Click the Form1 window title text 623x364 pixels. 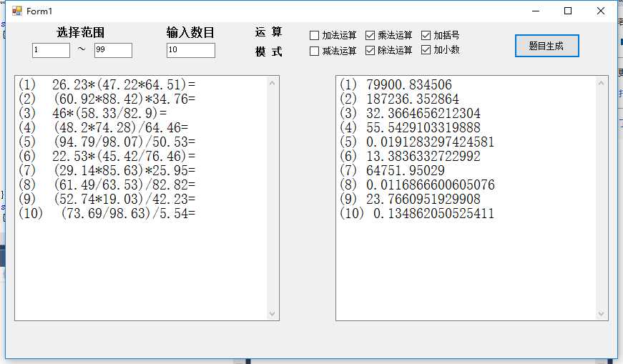tap(39, 11)
